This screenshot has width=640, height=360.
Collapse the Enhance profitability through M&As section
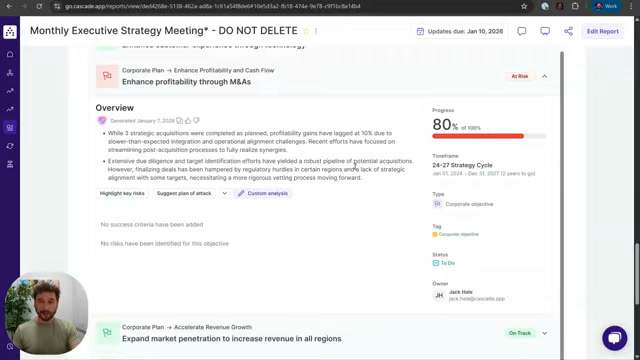click(x=544, y=76)
